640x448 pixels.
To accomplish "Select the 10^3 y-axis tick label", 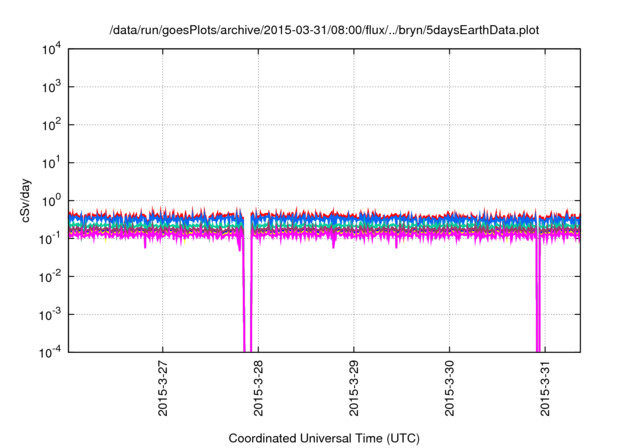I will coord(52,87).
